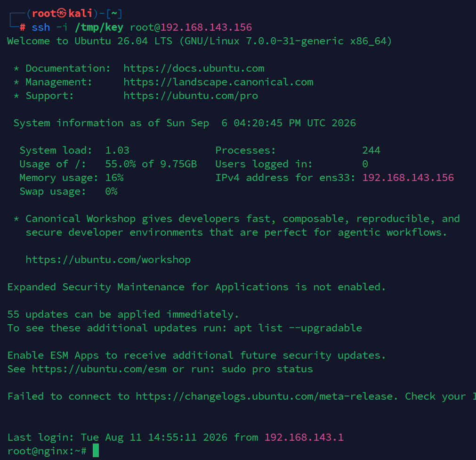The height and width of the screenshot is (460, 476).
Task: Click the last login source IP 192.168.143.1
Action: 304,437
